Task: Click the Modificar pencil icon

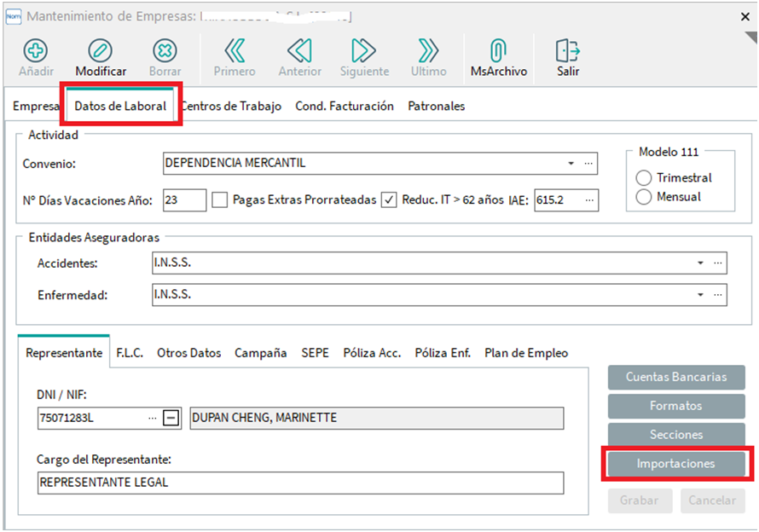Action: coord(101,50)
